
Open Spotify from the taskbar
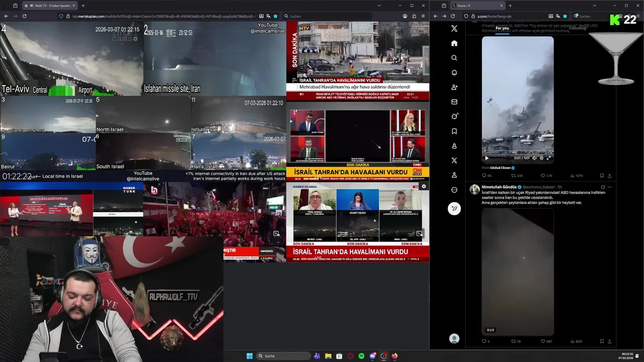(x=361, y=356)
